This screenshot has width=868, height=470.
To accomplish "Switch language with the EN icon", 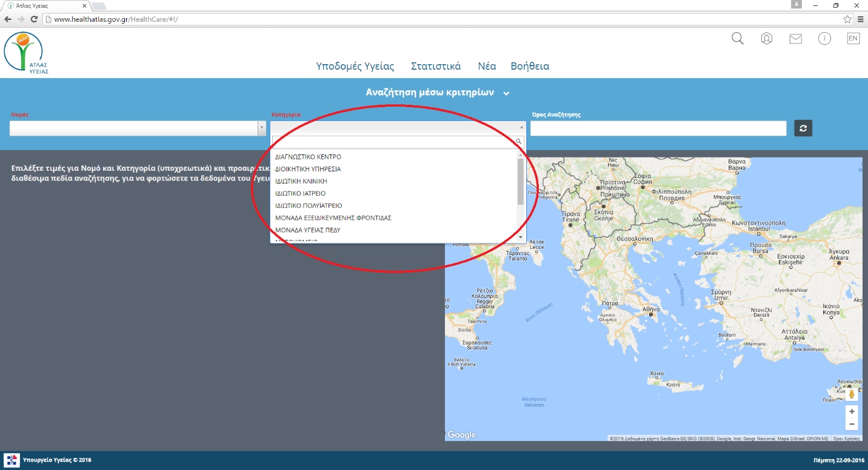I will click(x=853, y=39).
